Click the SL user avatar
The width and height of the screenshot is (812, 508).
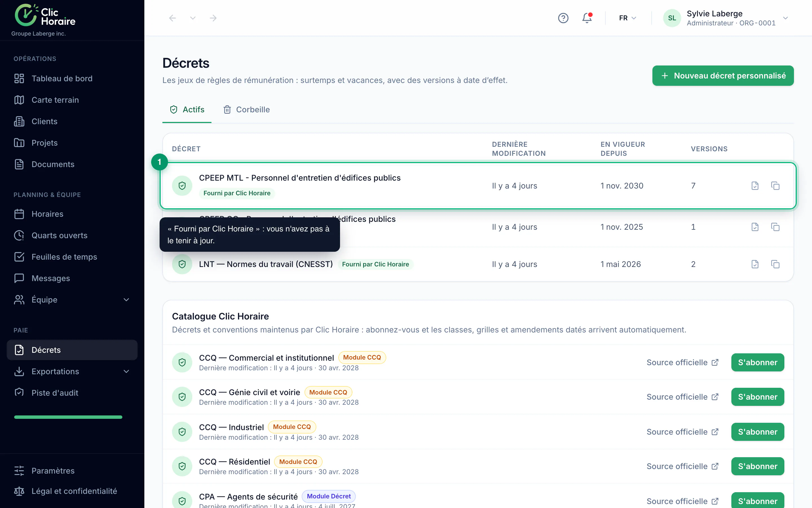[x=672, y=18]
